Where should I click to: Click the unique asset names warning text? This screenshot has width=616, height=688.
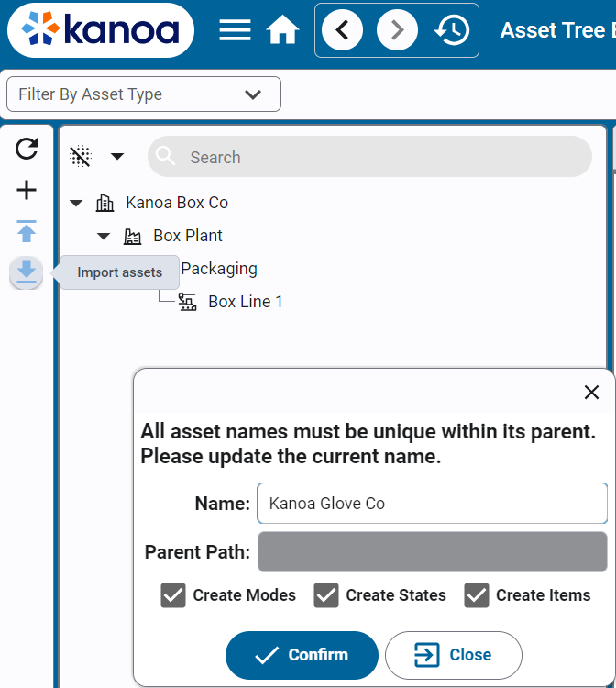pyautogui.click(x=368, y=444)
